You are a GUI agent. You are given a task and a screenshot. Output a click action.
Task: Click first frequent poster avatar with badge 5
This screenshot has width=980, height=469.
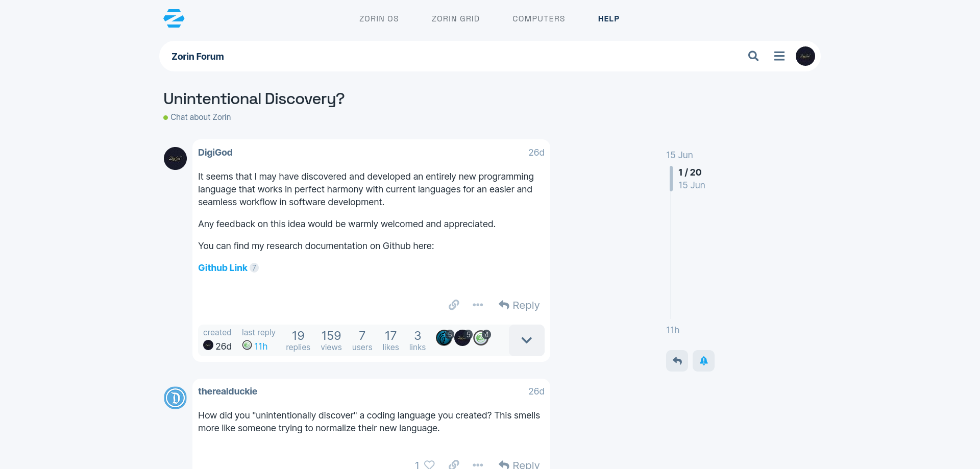(x=444, y=337)
